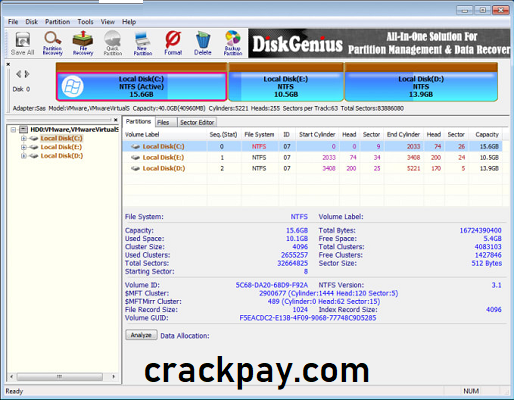Select Local Disk(D:) row in partition table

(313, 168)
